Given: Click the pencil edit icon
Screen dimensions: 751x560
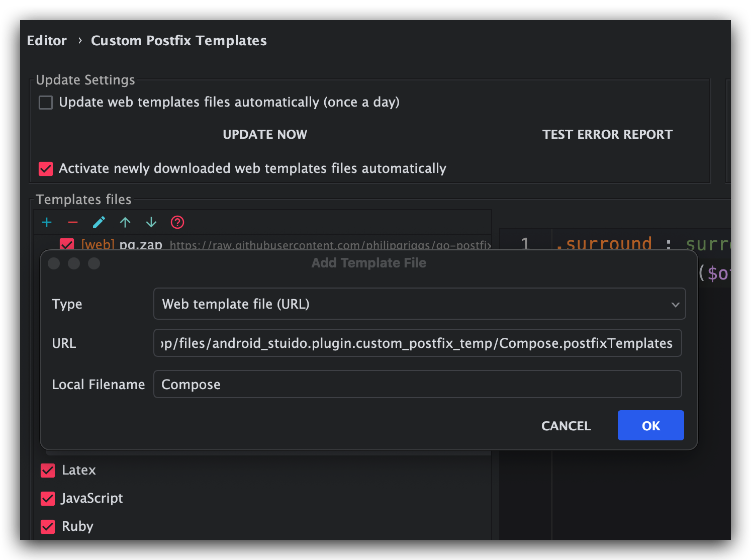Looking at the screenshot, I should coord(99,222).
